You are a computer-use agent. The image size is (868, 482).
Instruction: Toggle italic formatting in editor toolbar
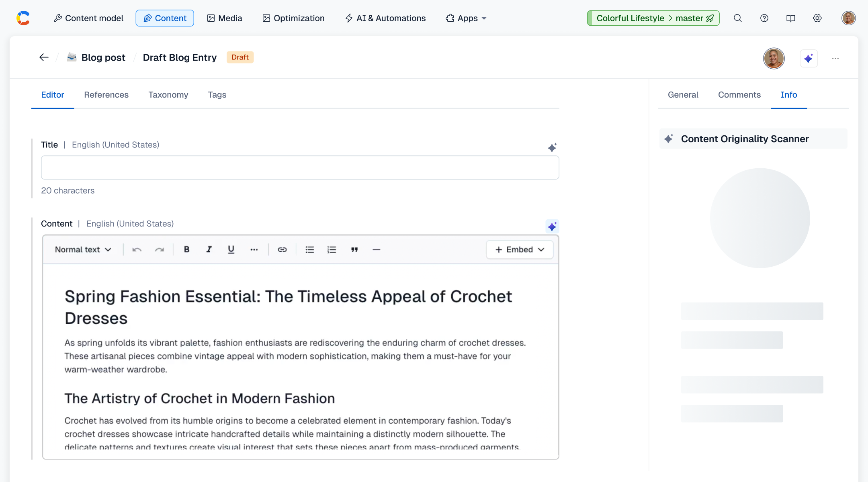(209, 249)
